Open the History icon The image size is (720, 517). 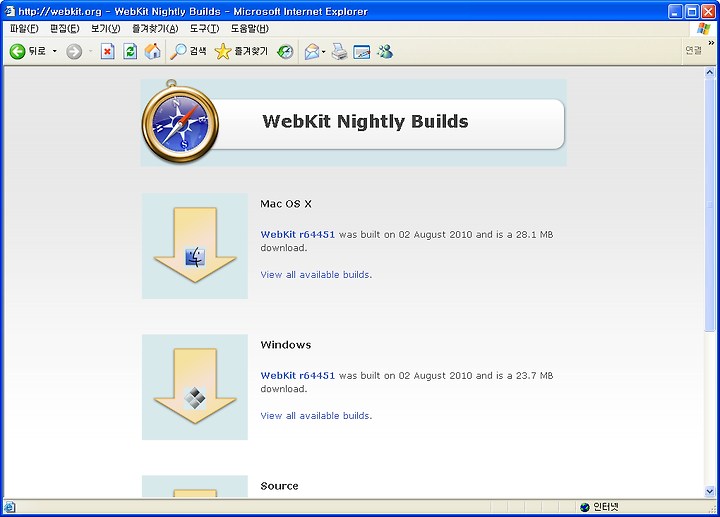tap(285, 51)
